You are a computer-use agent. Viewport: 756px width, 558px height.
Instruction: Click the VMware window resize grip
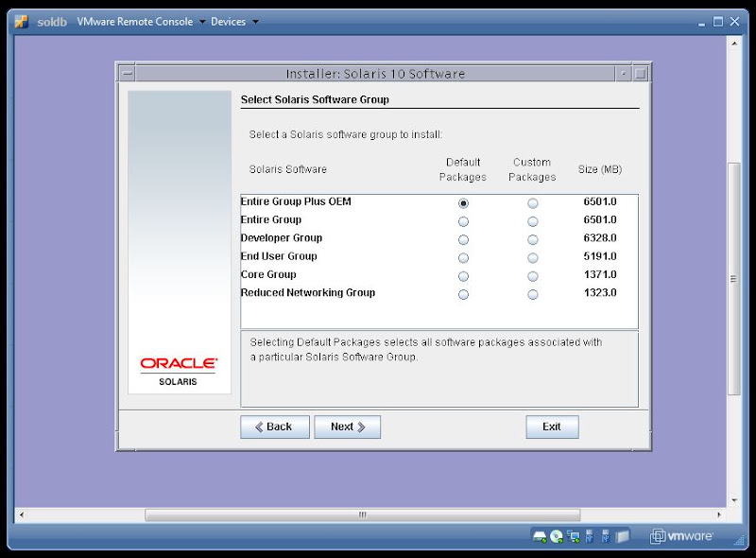pyautogui.click(x=738, y=542)
